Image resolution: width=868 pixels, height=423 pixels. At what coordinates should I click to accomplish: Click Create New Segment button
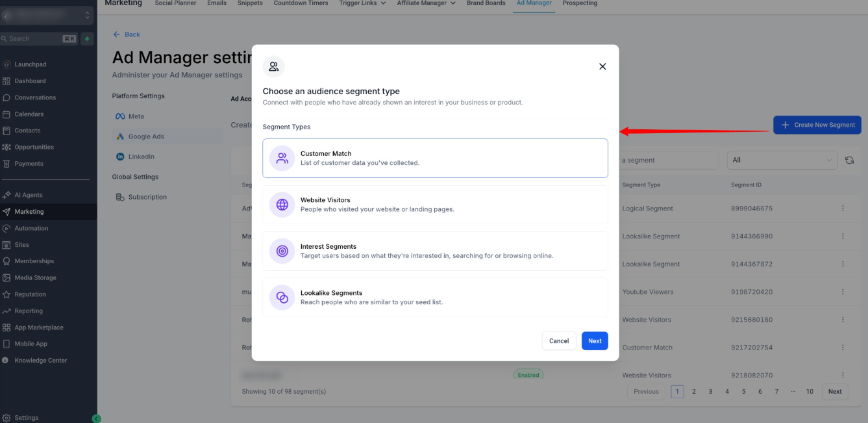[817, 125]
